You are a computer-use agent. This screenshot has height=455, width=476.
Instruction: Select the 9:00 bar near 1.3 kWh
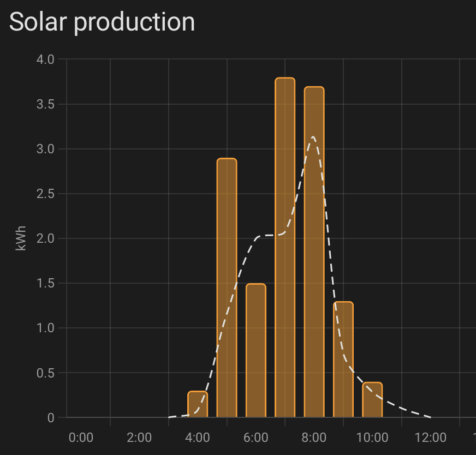click(343, 360)
